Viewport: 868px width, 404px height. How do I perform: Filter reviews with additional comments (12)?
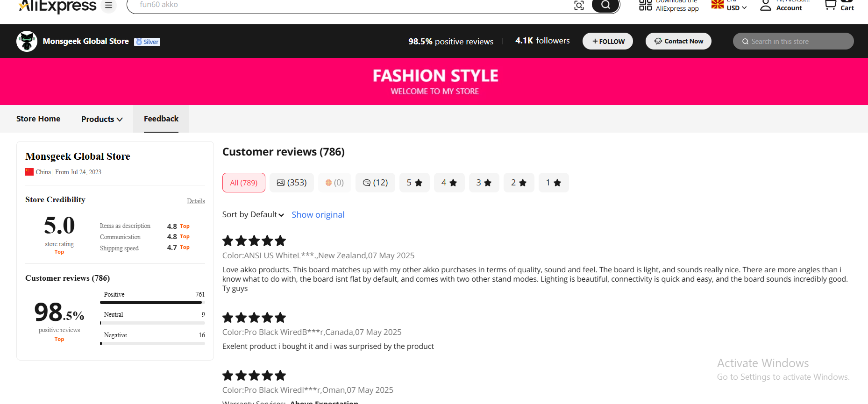click(375, 183)
